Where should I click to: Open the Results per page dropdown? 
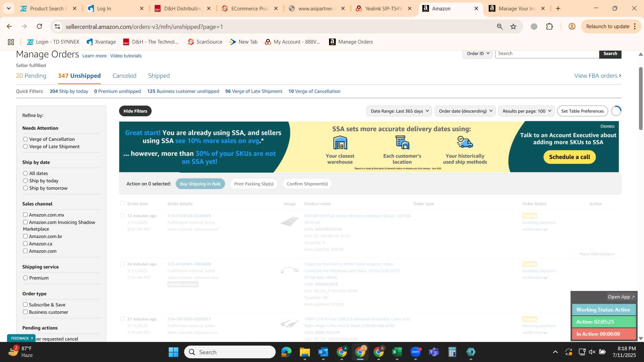point(526,111)
